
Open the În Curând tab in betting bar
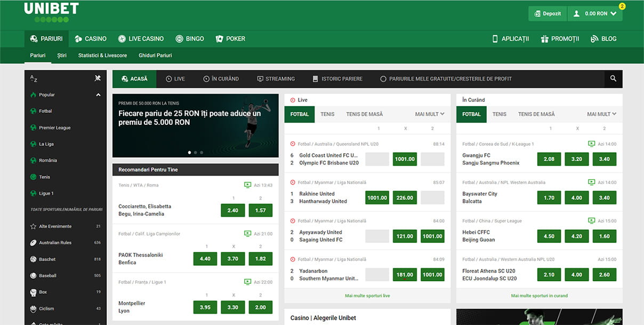221,78
